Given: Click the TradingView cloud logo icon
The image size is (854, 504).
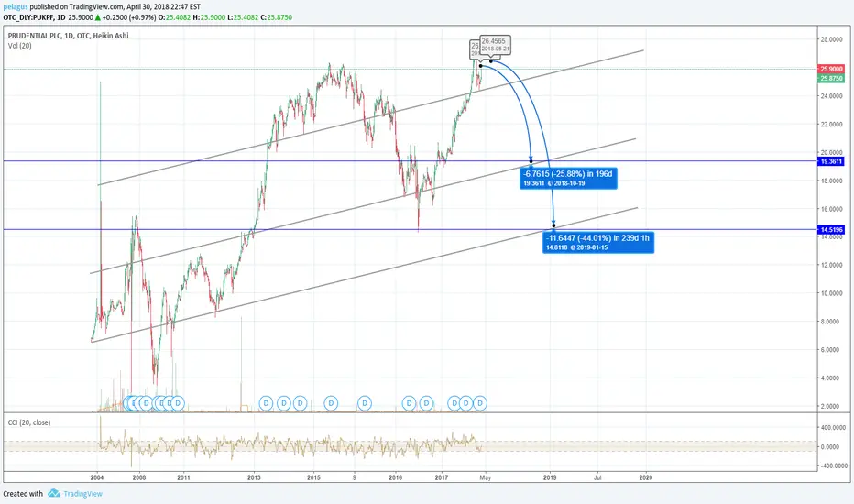Looking at the screenshot, I should tap(53, 494).
